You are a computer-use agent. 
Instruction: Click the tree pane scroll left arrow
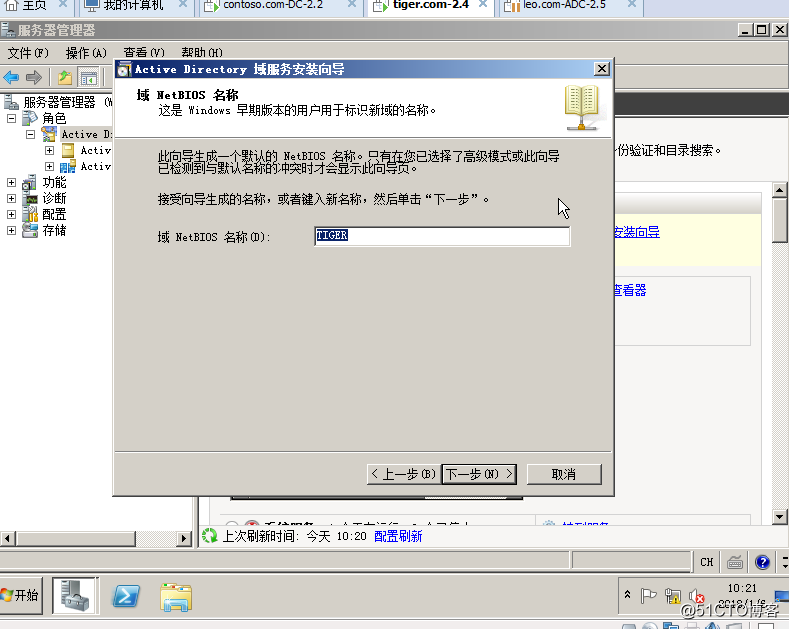pos(7,538)
